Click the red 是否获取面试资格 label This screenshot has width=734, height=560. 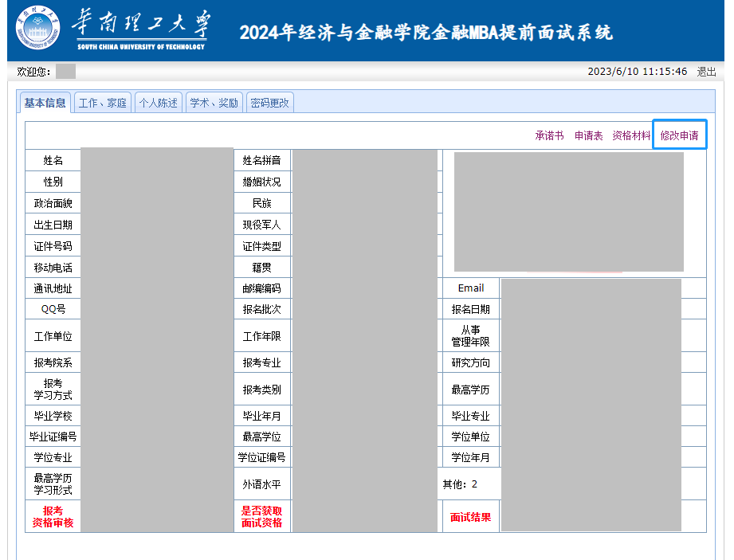click(x=261, y=516)
